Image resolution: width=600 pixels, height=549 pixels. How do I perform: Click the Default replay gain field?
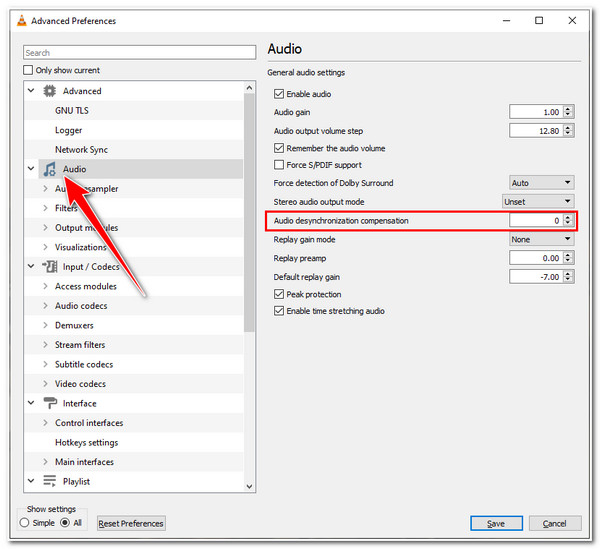coord(536,277)
